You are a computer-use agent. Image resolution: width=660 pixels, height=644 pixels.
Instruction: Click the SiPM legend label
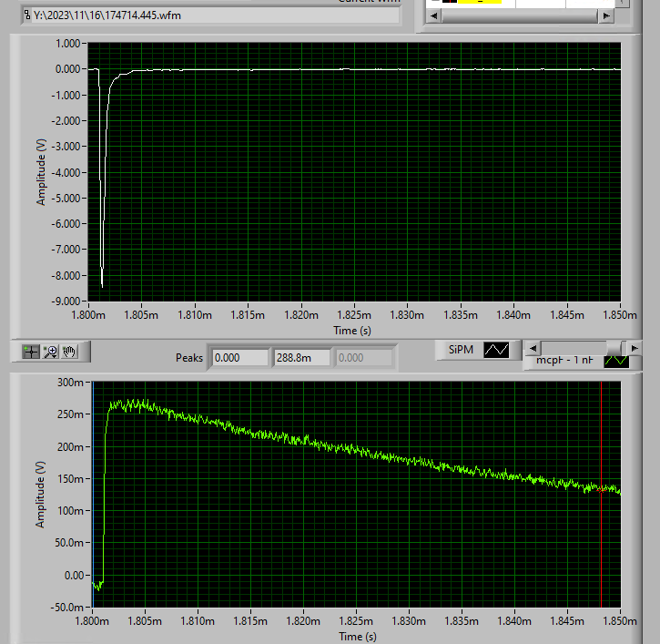coord(461,350)
